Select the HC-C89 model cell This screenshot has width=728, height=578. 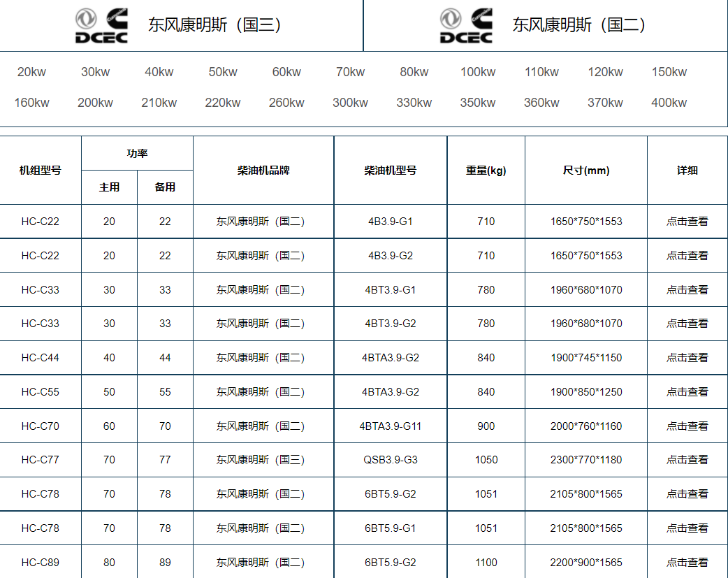click(x=41, y=563)
